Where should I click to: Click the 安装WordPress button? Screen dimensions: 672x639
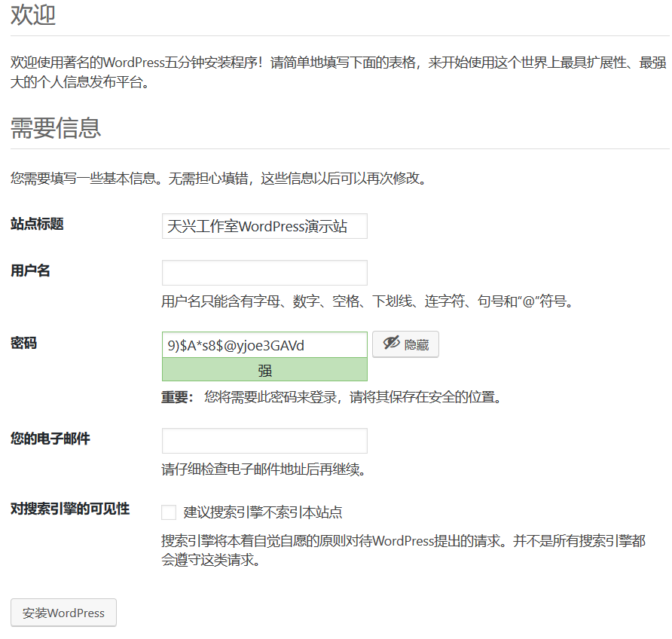click(63, 613)
